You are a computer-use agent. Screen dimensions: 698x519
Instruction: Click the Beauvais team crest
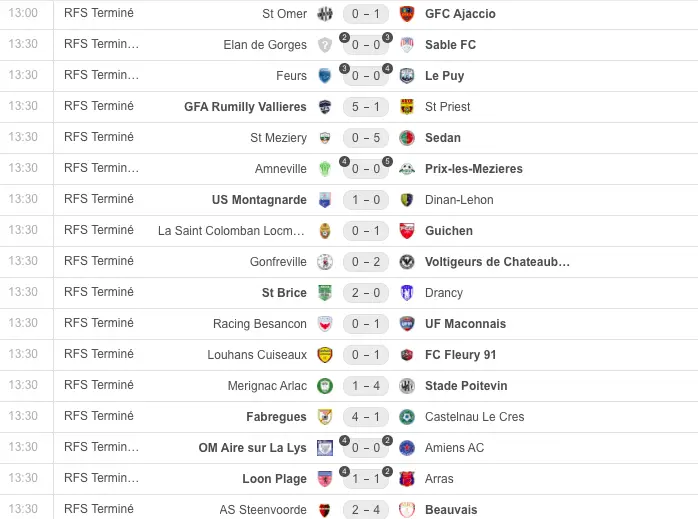406,510
